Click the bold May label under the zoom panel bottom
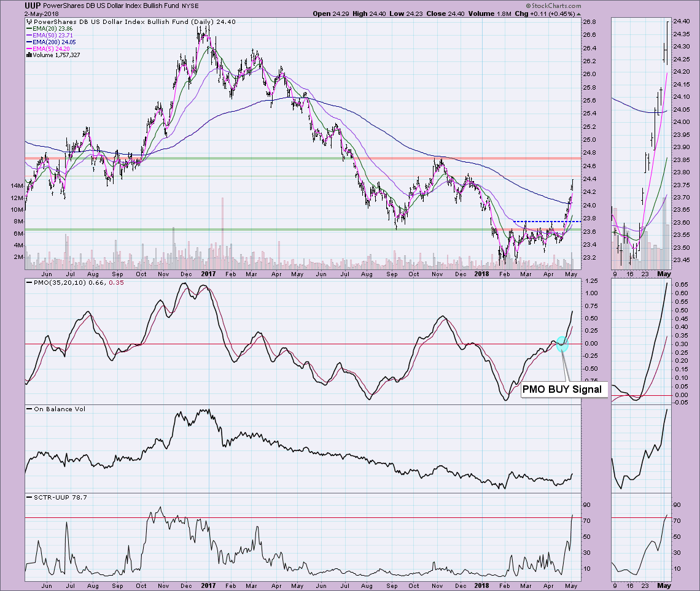The image size is (700, 591). click(x=664, y=585)
